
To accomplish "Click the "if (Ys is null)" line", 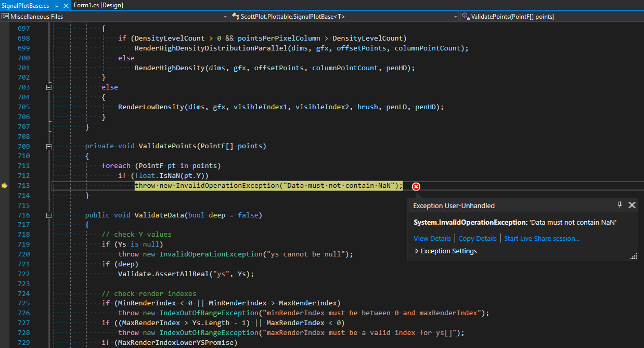I will [x=132, y=244].
